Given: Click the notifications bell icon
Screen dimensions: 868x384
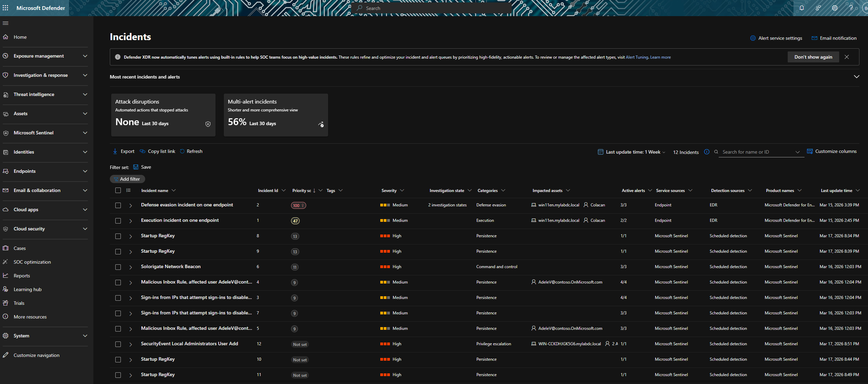Looking at the screenshot, I should [x=802, y=8].
